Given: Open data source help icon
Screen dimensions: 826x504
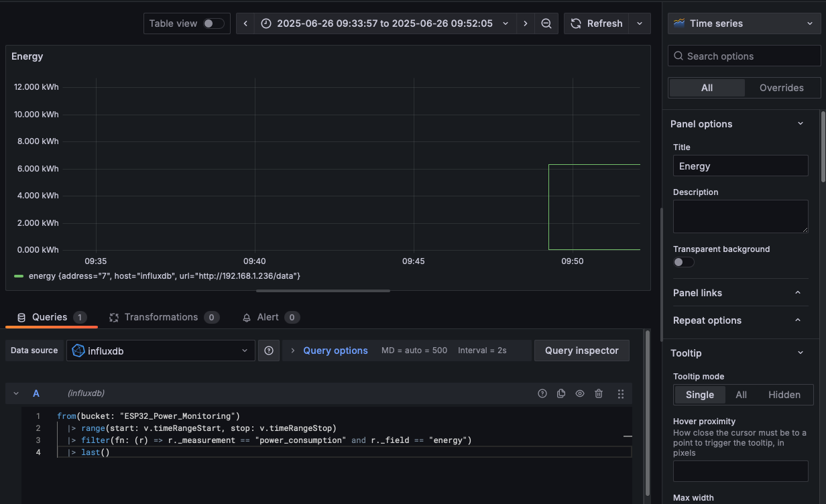Looking at the screenshot, I should pyautogui.click(x=269, y=351).
